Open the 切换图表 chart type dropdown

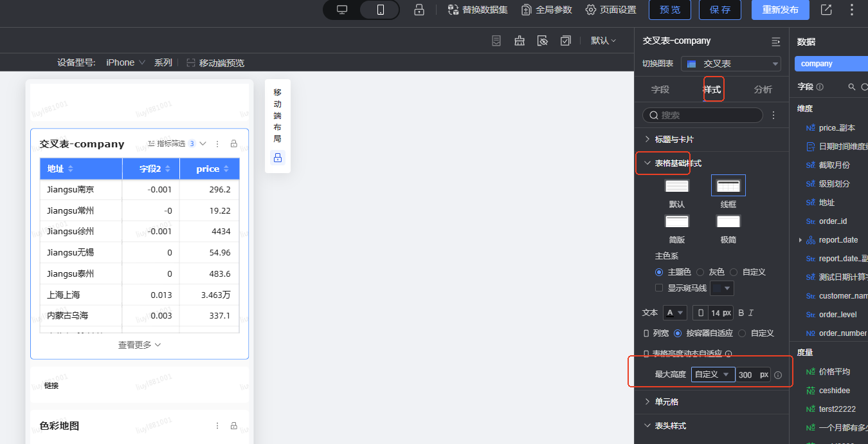(731, 64)
